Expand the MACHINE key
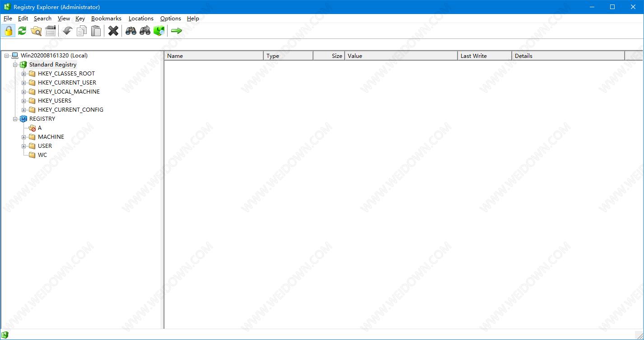 (x=24, y=137)
